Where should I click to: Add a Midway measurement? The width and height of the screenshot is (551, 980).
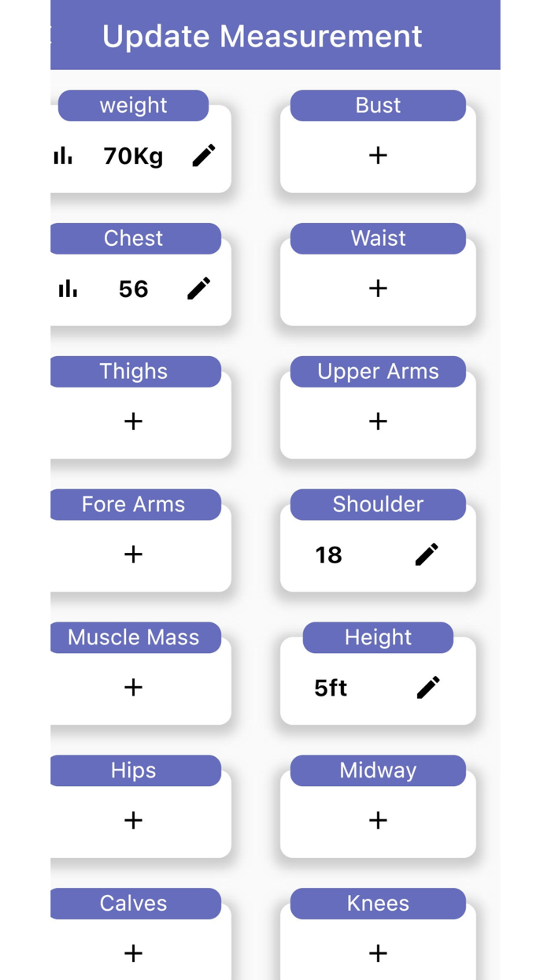click(378, 821)
